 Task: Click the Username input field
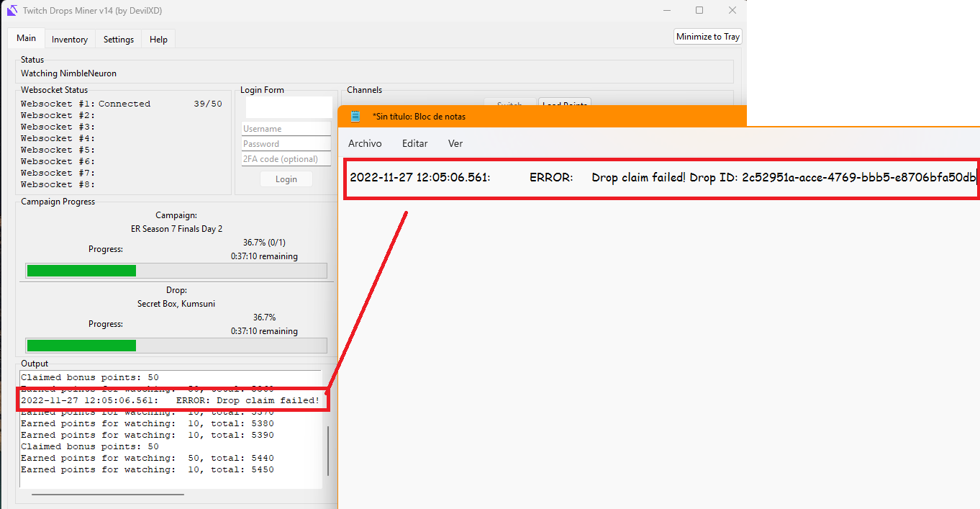coord(286,128)
